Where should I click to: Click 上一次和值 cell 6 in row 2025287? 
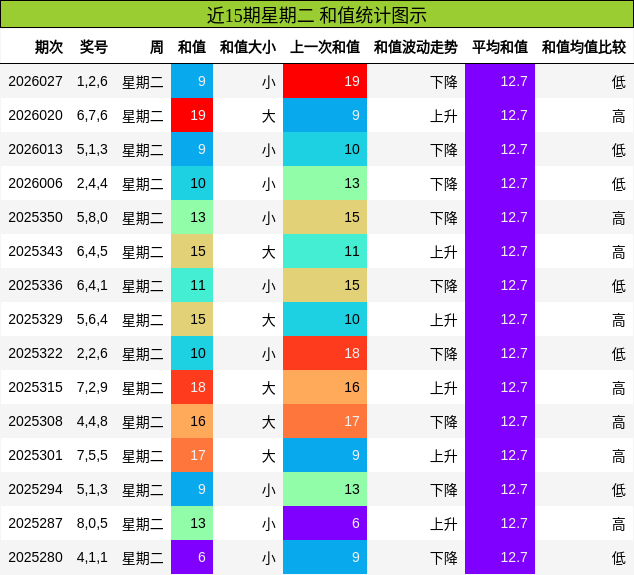[325, 523]
